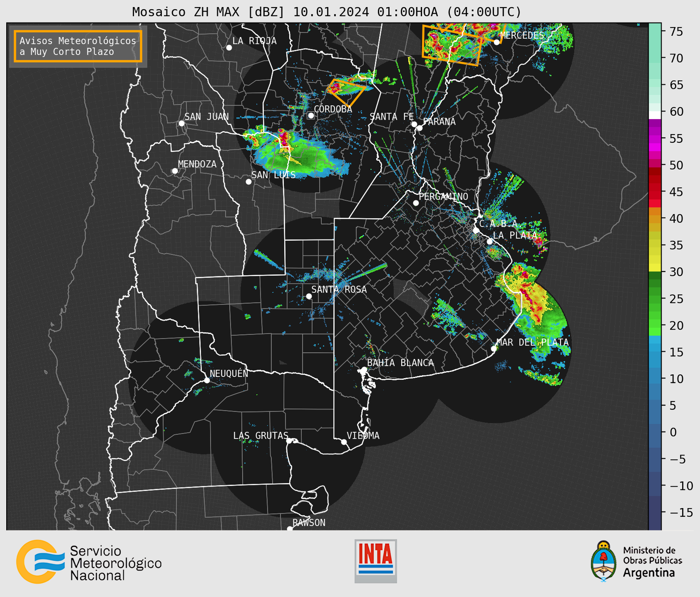Click the BAHÍA BLANCA city label
700x597 pixels.
[400, 362]
